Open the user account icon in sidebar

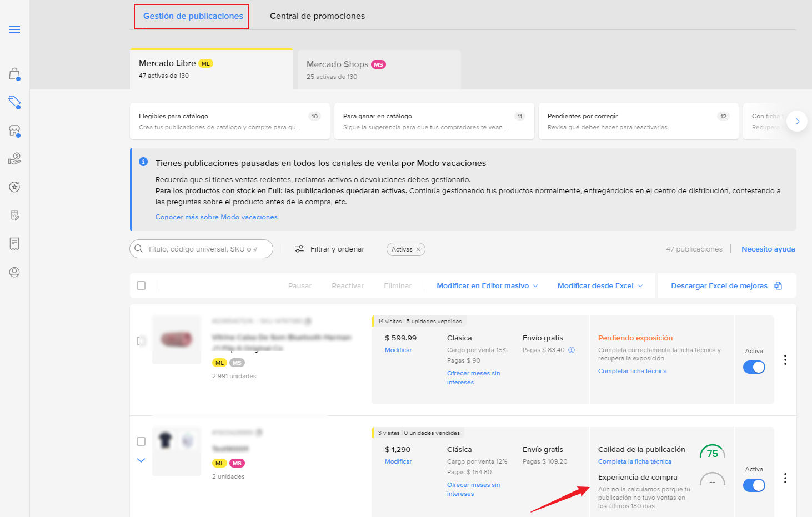coord(14,272)
